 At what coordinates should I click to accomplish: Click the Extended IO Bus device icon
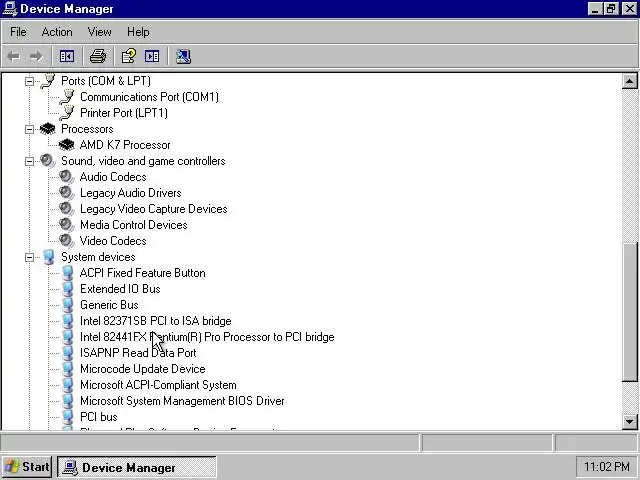(x=67, y=289)
